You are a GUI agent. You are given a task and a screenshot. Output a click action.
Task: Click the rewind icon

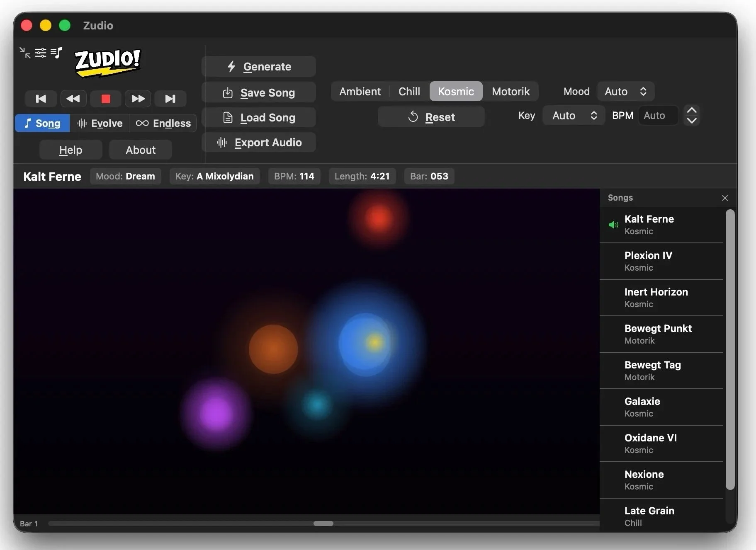73,99
